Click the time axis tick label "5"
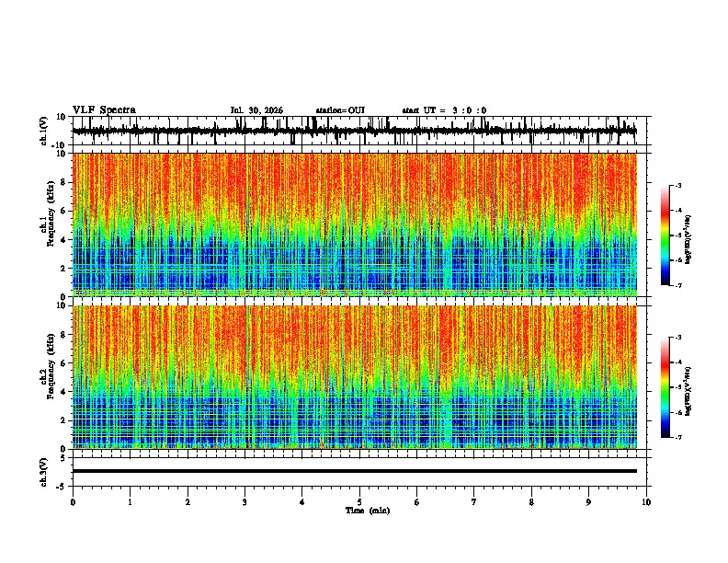Image resolution: width=728 pixels, height=563 pixels. (x=359, y=502)
